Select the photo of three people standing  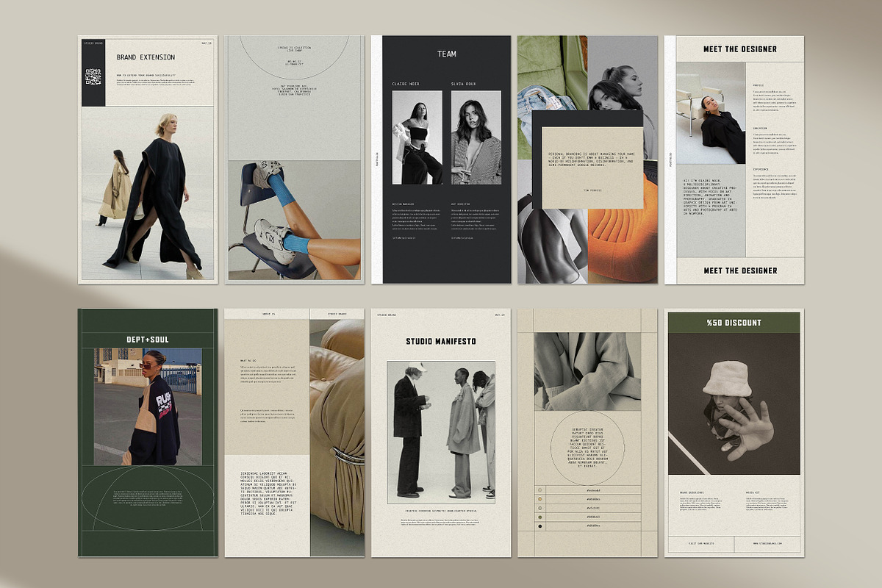(x=441, y=432)
